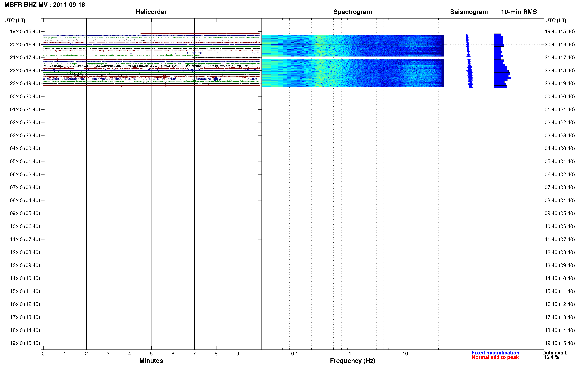
Task: Click the right '20:40 (16:40)' time label
Action: pyautogui.click(x=560, y=45)
